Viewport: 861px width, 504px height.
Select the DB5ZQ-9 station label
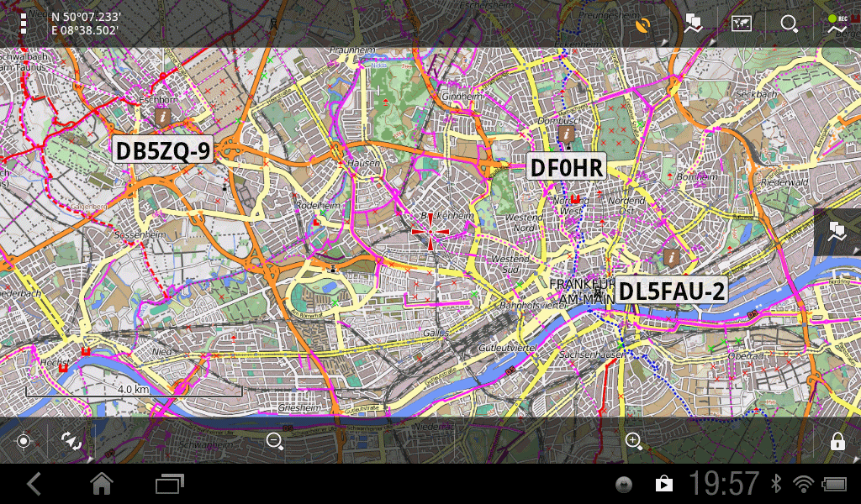pos(163,150)
